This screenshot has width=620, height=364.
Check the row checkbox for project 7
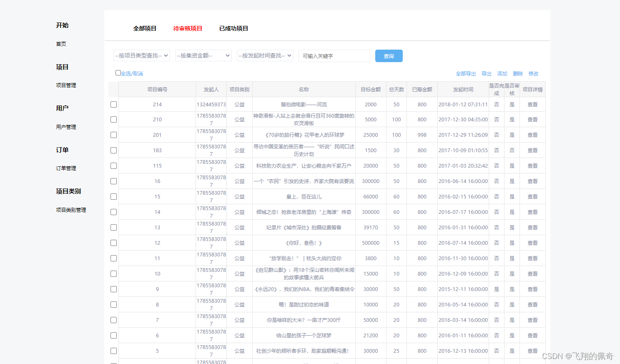coord(113,320)
